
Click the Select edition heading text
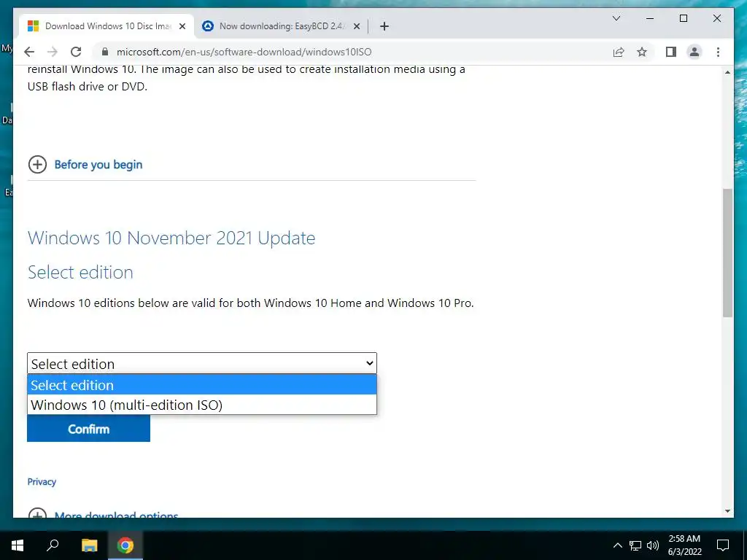[x=80, y=272]
